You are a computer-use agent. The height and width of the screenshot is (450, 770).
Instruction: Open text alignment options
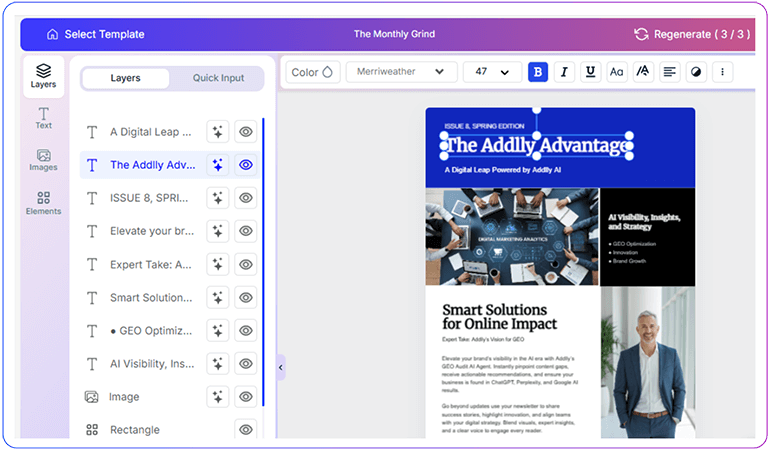[x=669, y=72]
